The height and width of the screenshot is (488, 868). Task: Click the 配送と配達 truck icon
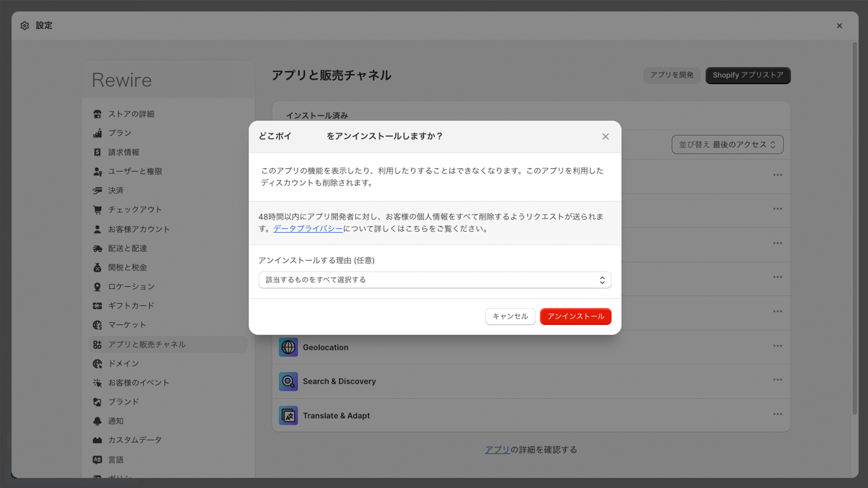pyautogui.click(x=97, y=249)
